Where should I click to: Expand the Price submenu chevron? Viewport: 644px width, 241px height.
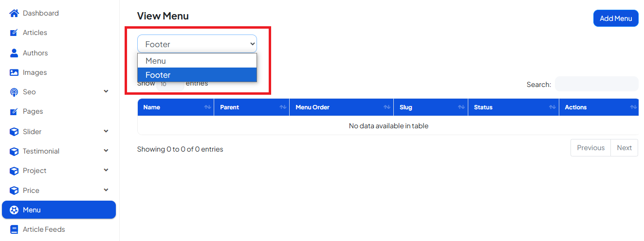106,190
